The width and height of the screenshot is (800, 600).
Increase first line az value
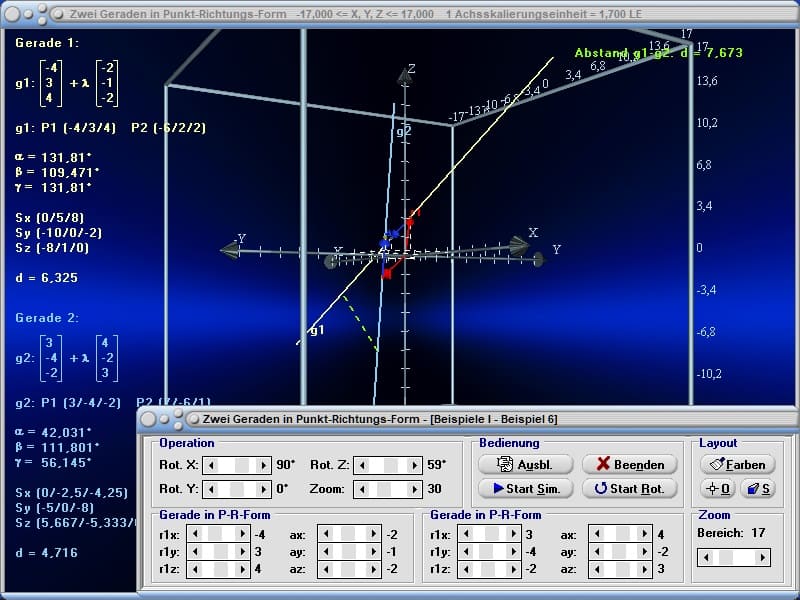[x=373, y=568]
